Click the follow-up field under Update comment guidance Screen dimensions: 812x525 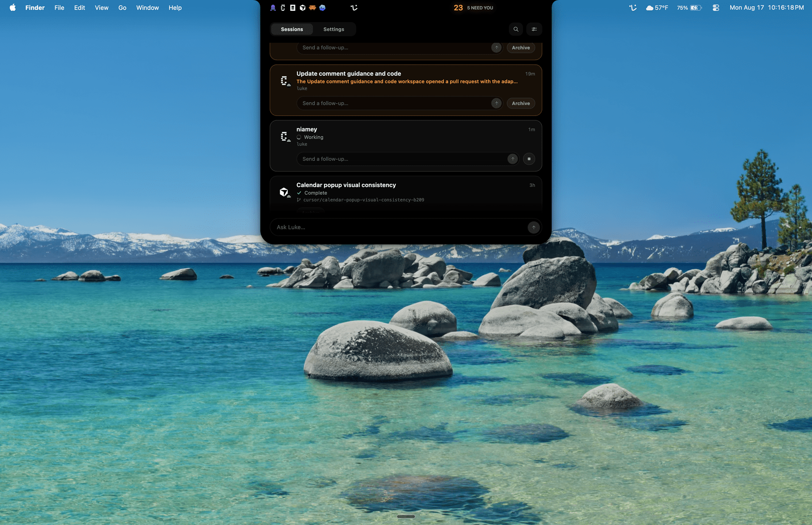pyautogui.click(x=394, y=103)
